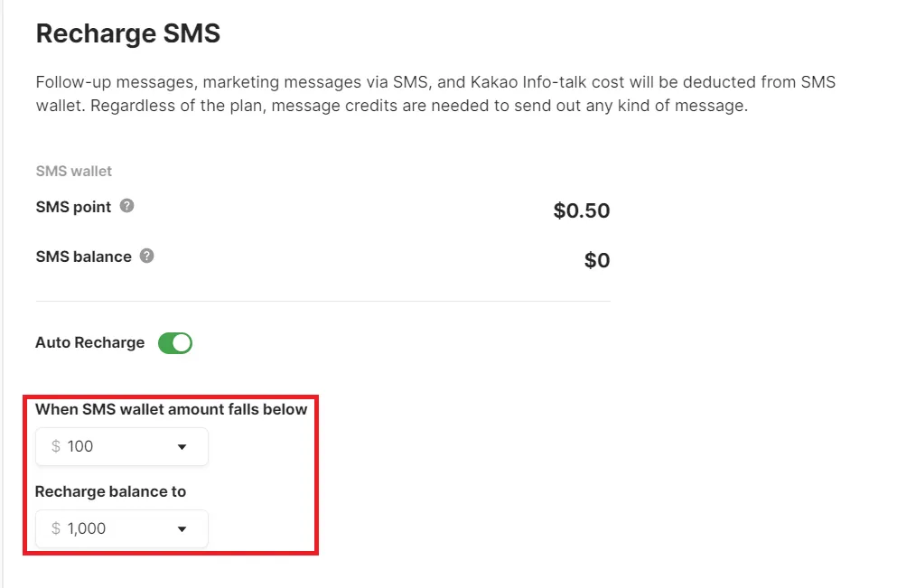Image resolution: width=897 pixels, height=588 pixels.
Task: Click the Auto Recharge label
Action: [90, 343]
